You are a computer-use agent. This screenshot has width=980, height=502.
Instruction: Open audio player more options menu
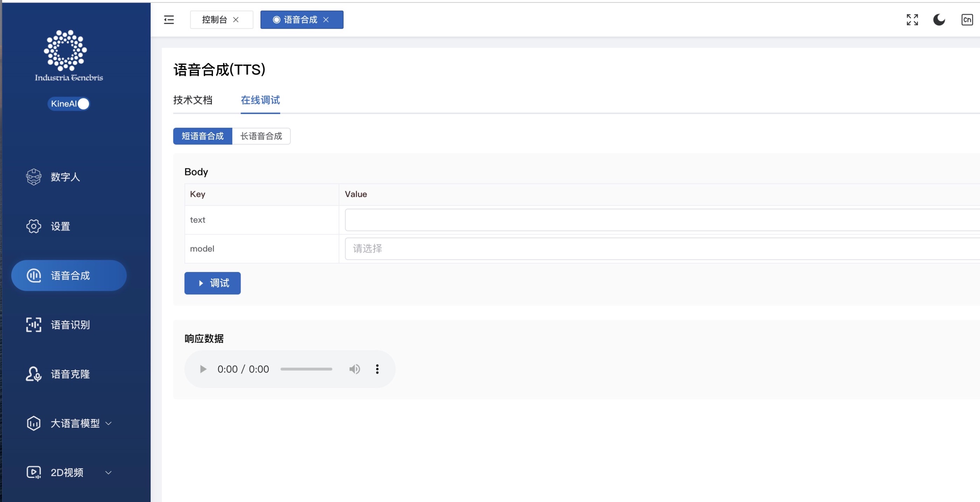[x=377, y=369]
